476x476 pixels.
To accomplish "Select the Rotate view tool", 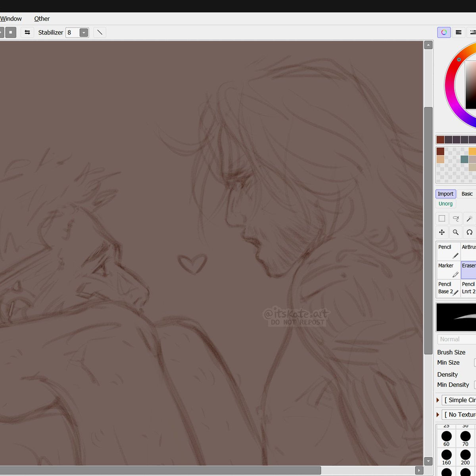I will click(469, 232).
